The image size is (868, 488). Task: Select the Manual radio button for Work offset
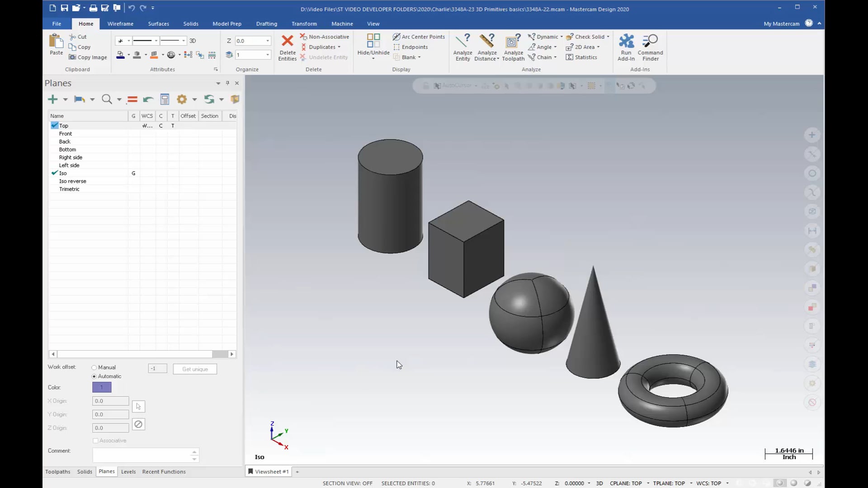click(94, 367)
